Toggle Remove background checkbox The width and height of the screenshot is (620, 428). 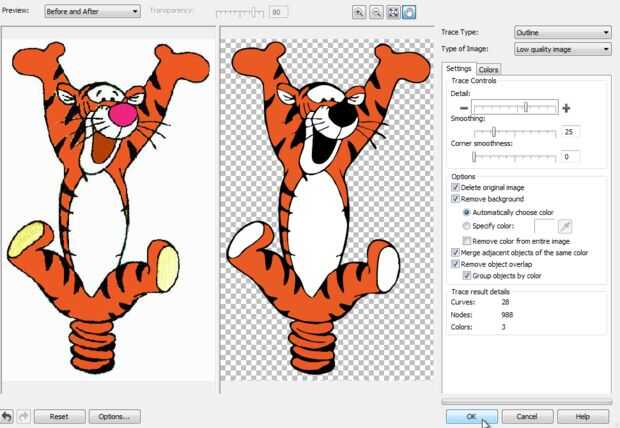pyautogui.click(x=455, y=199)
